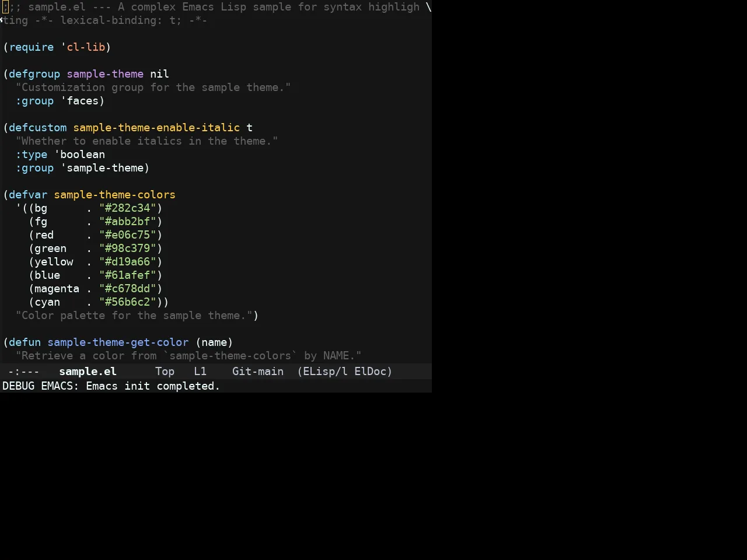
Task: Click the 'cl-lib symbol
Action: click(83, 47)
